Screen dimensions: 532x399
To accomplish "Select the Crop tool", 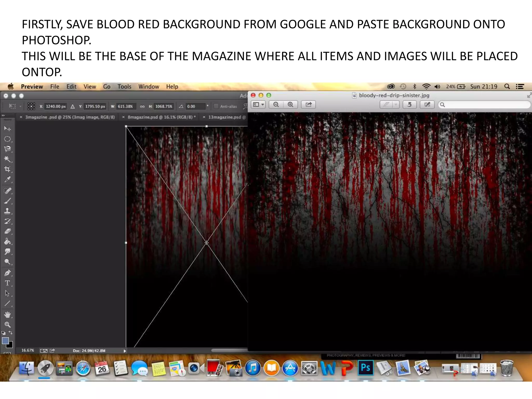I will coord(7,169).
